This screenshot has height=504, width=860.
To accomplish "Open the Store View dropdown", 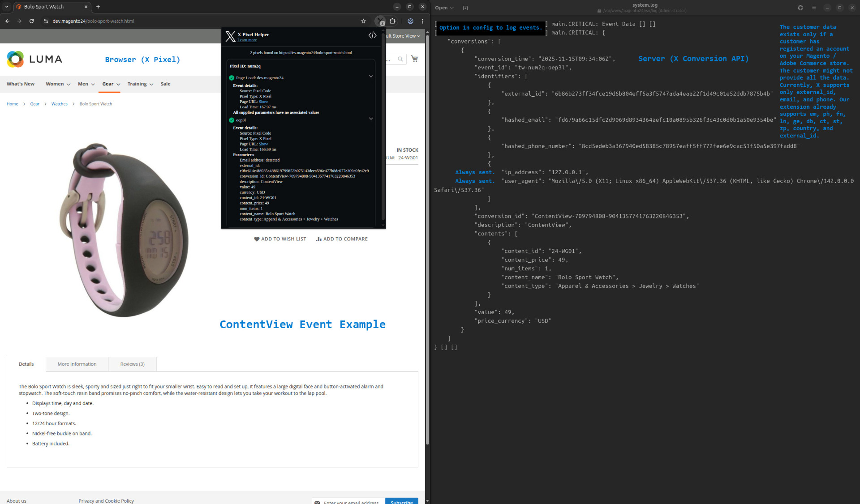I will point(403,36).
